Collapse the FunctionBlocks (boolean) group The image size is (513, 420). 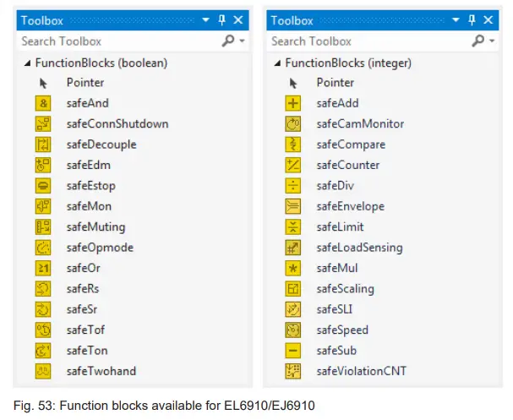tap(28, 63)
